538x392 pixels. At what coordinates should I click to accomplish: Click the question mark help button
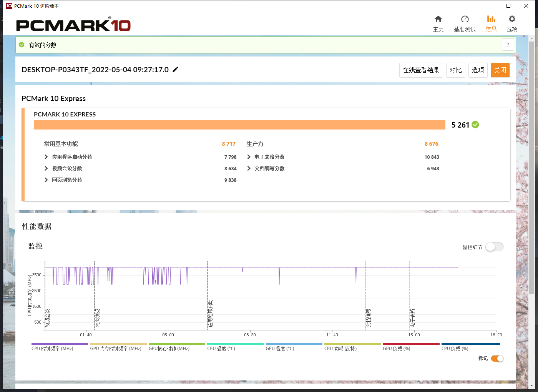508,45
